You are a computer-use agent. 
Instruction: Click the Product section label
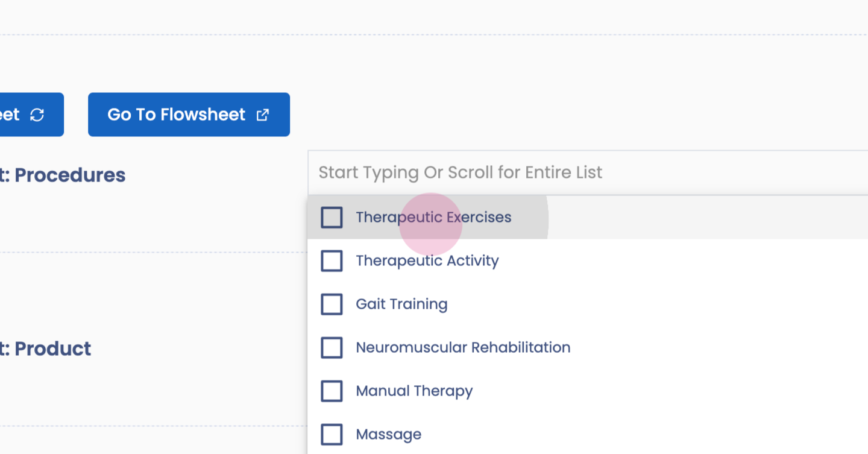point(49,348)
